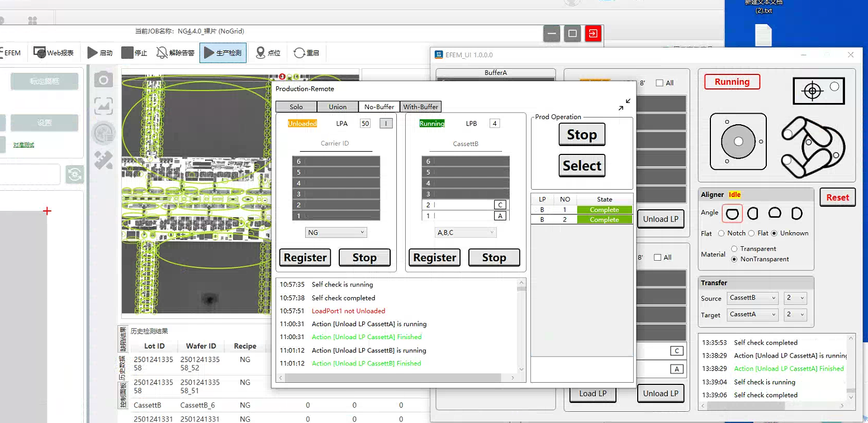Click the Load LP button in EFEM_UI
The image size is (868, 423).
pos(592,393)
